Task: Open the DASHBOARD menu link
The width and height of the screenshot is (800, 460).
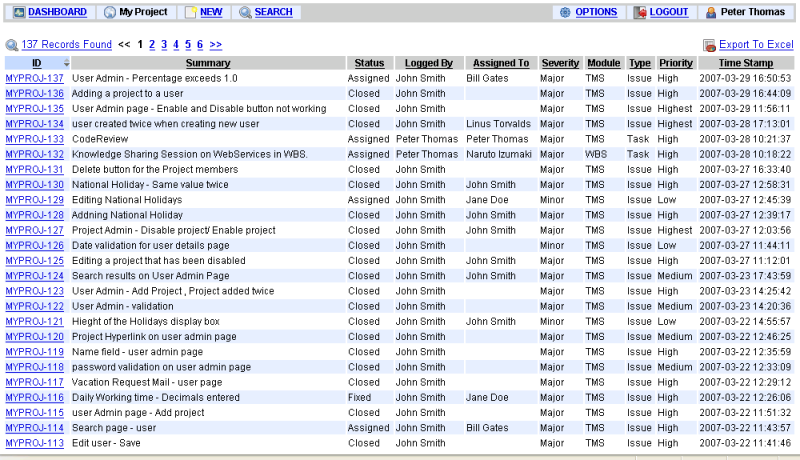Action: point(57,12)
